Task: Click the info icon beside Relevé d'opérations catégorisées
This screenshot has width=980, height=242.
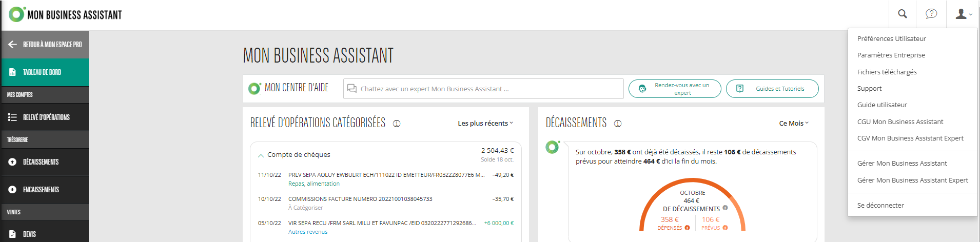Action: click(397, 124)
